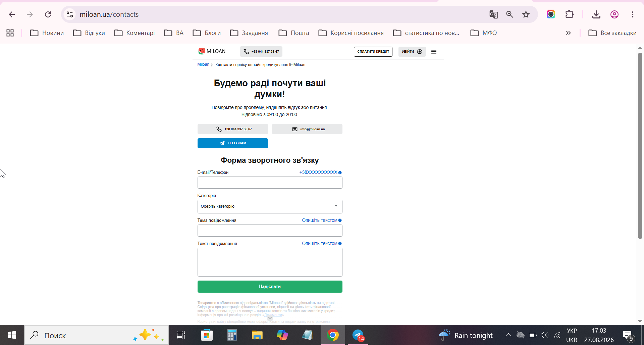This screenshot has height=345, width=644.
Task: Call +38 044 337 36 67 contact button
Action: tap(232, 129)
